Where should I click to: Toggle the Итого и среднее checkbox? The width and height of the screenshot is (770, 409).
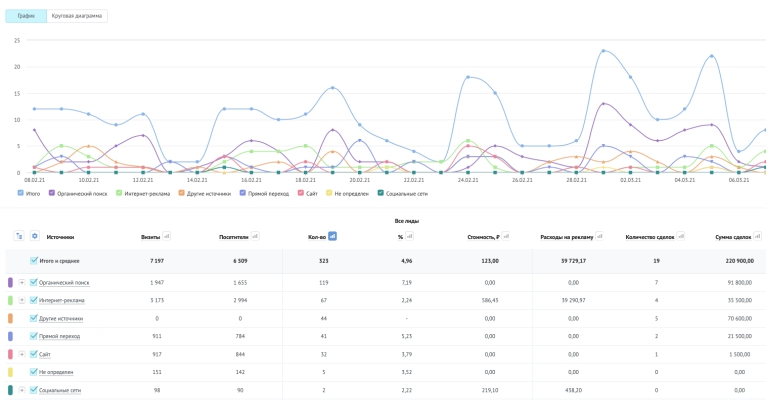click(33, 261)
